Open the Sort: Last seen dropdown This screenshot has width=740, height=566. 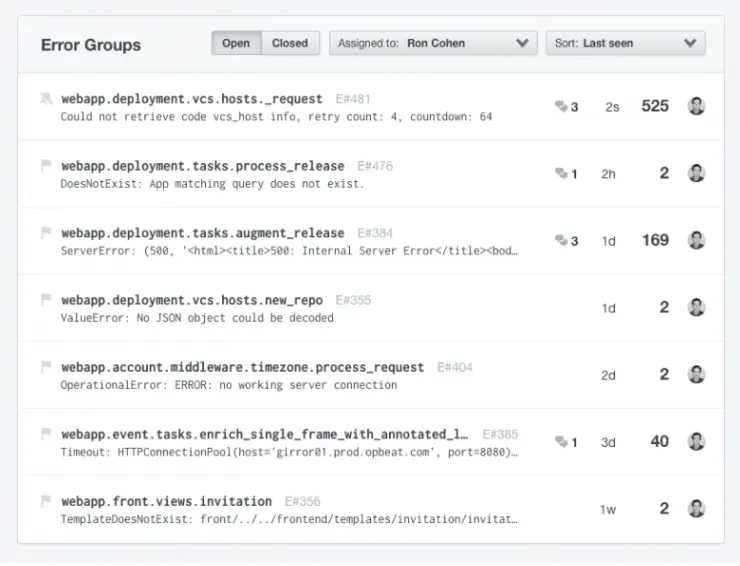click(625, 43)
